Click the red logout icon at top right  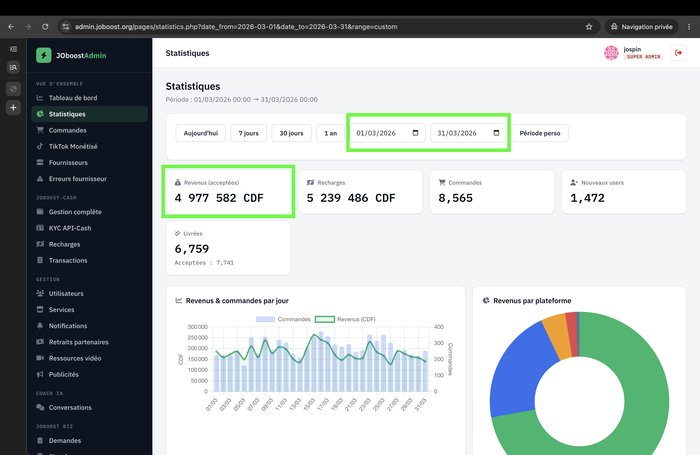[678, 53]
